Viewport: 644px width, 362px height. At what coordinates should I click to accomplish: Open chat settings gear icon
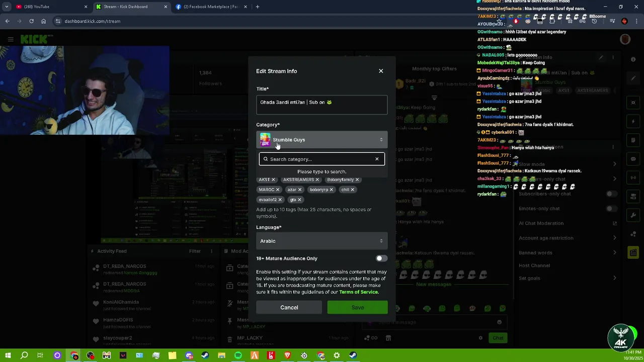(x=480, y=338)
